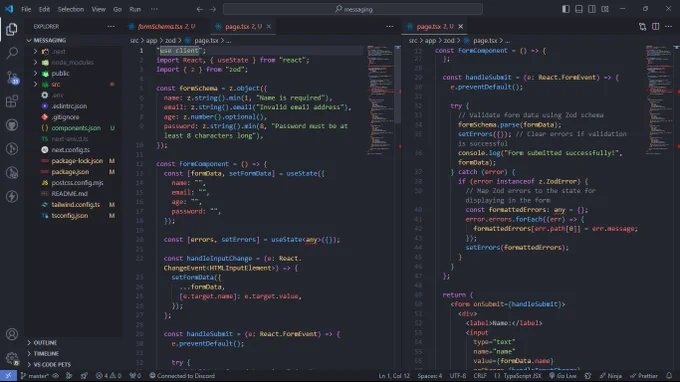Image resolution: width=680 pixels, height=382 pixels.
Task: Open right editor group more actions
Action: 668,26
